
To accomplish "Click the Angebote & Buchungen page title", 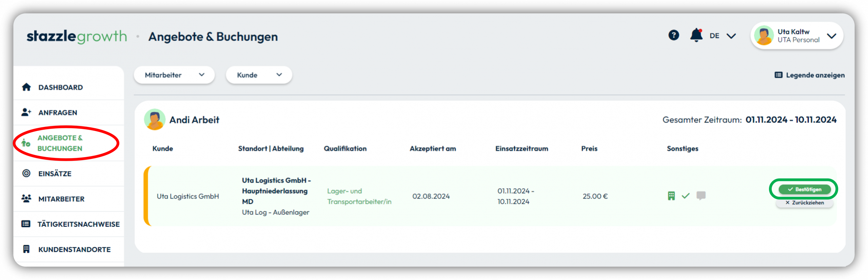I will [213, 36].
